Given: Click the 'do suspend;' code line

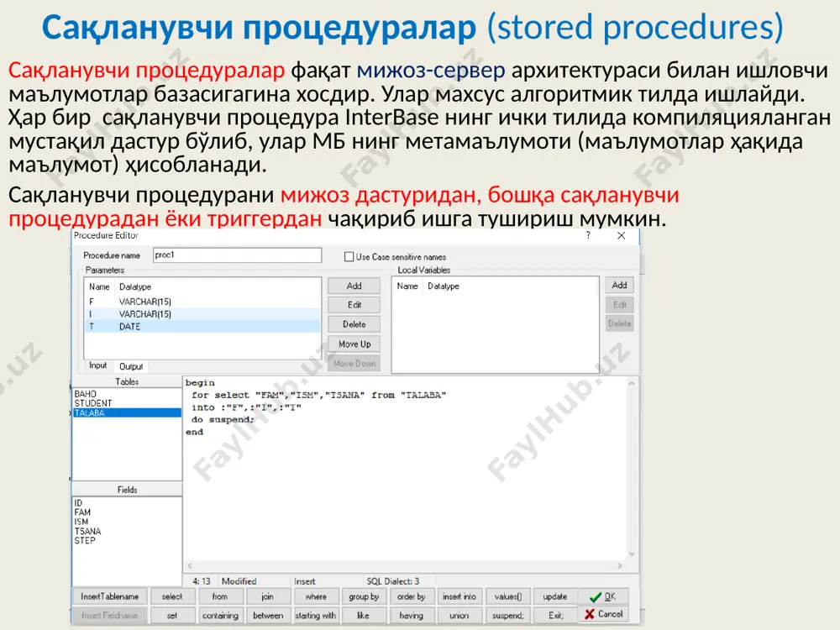Looking at the screenshot, I should point(223,419).
